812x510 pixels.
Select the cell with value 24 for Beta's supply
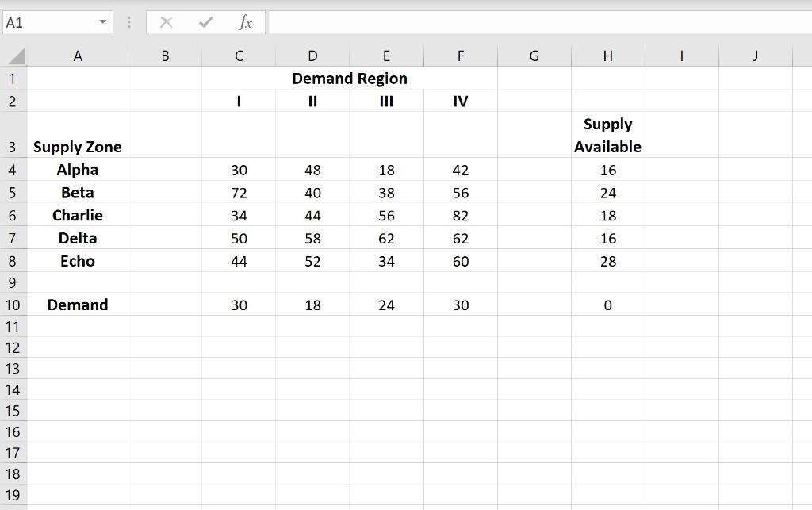[607, 192]
